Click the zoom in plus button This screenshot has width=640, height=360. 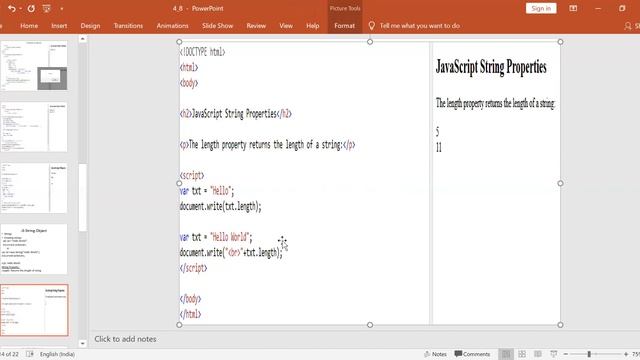pyautogui.click(x=626, y=354)
